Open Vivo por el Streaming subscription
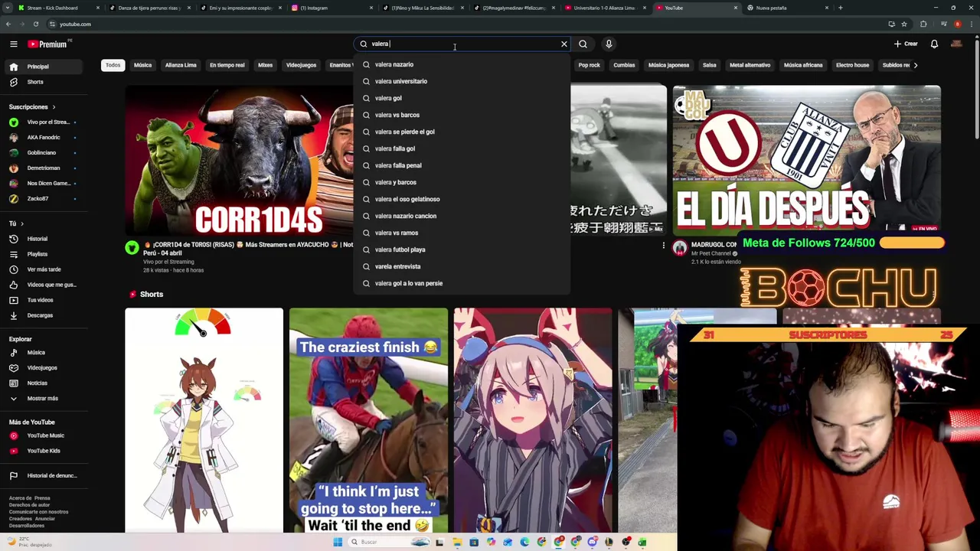The width and height of the screenshot is (980, 551). point(44,122)
